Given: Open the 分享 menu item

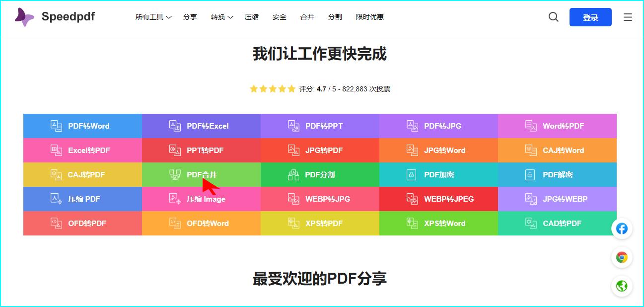Looking at the screenshot, I should pyautogui.click(x=190, y=16).
